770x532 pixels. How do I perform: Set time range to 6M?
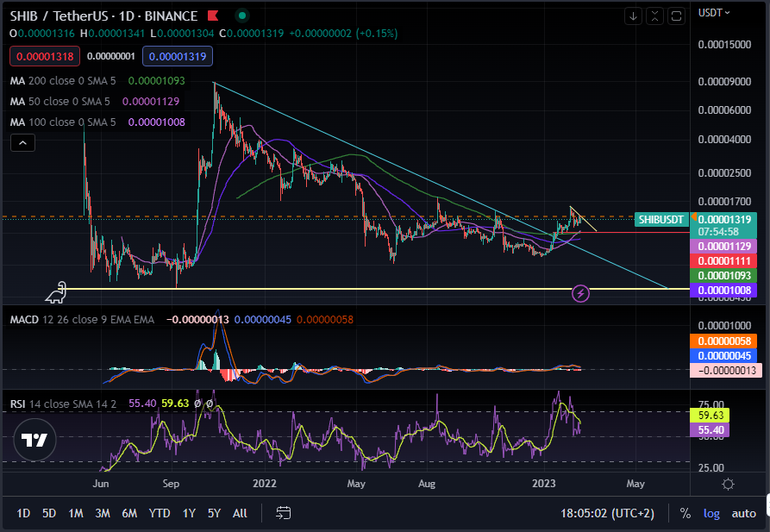[129, 513]
